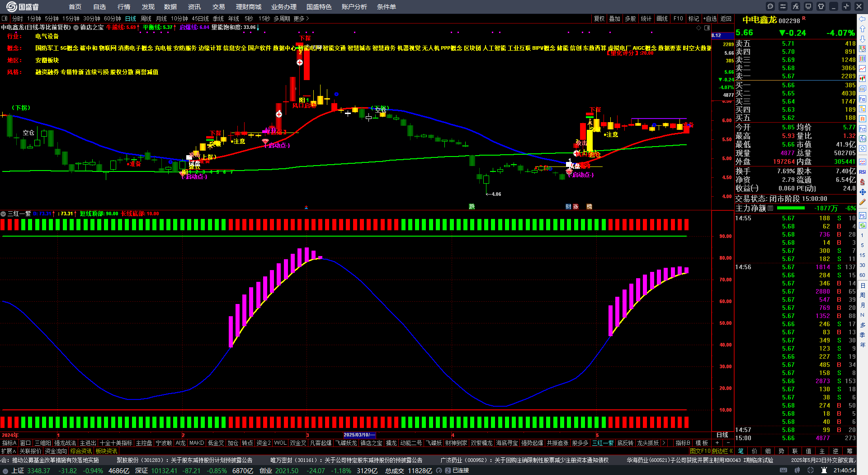Image resolution: width=868 pixels, height=475 pixels.
Task: Toggle the split-panel icon at chart top right
Action: 707,28
